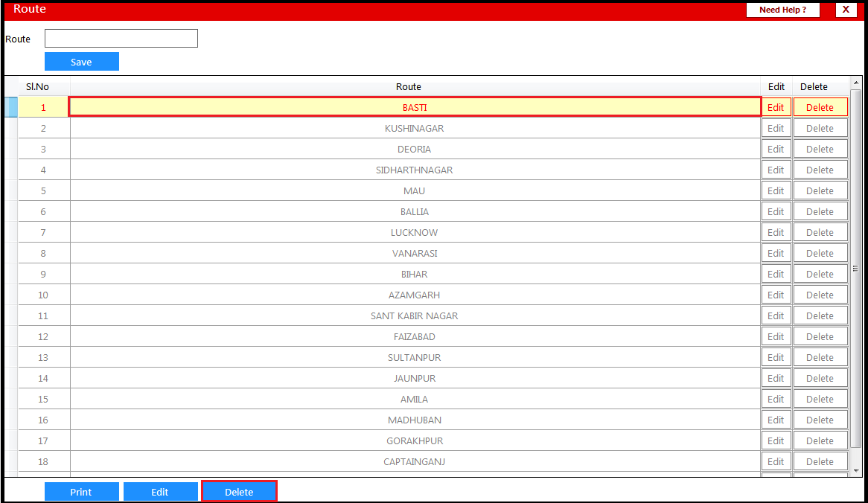Click the Sl.No column header
The height and width of the screenshot is (503, 868).
coord(44,86)
